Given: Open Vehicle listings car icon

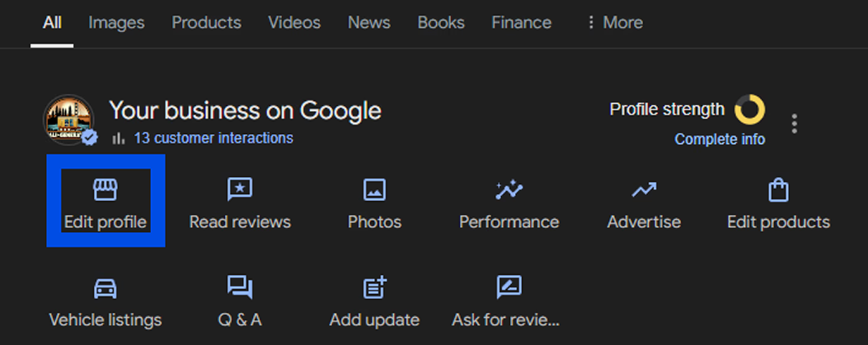Looking at the screenshot, I should 105,288.
